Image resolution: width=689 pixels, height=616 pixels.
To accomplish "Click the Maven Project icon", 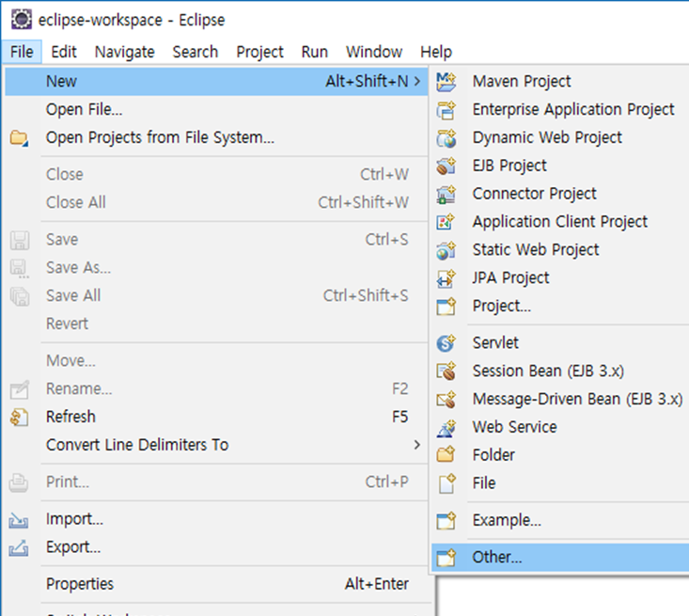I will coord(446,82).
